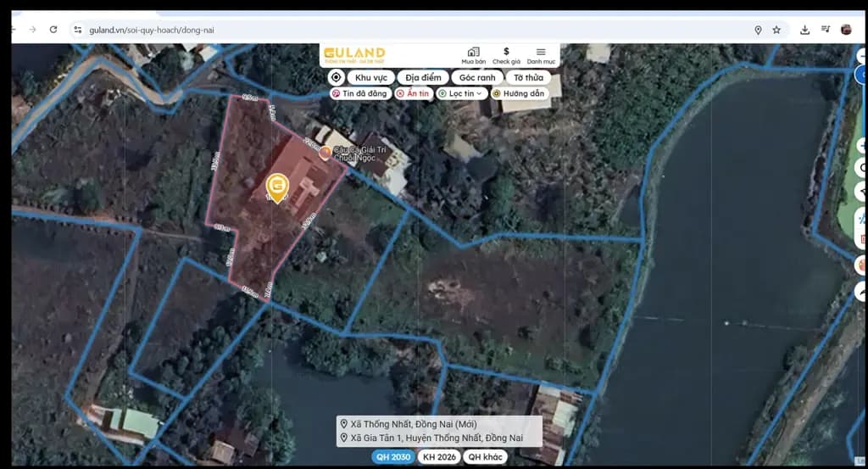Image resolution: width=868 pixels, height=469 pixels.
Task: Select Xã Gia Tân 1, Huyện Thống Nhất address
Action: click(x=437, y=438)
